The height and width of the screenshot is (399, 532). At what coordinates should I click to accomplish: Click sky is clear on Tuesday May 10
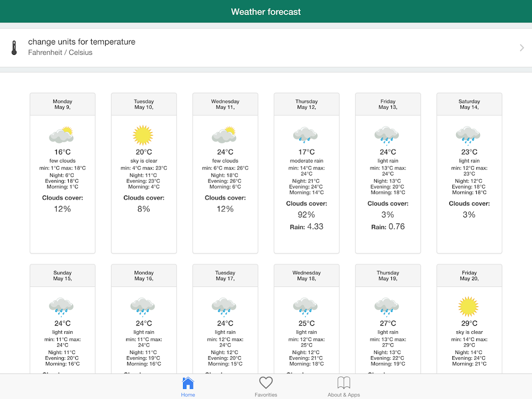click(144, 161)
